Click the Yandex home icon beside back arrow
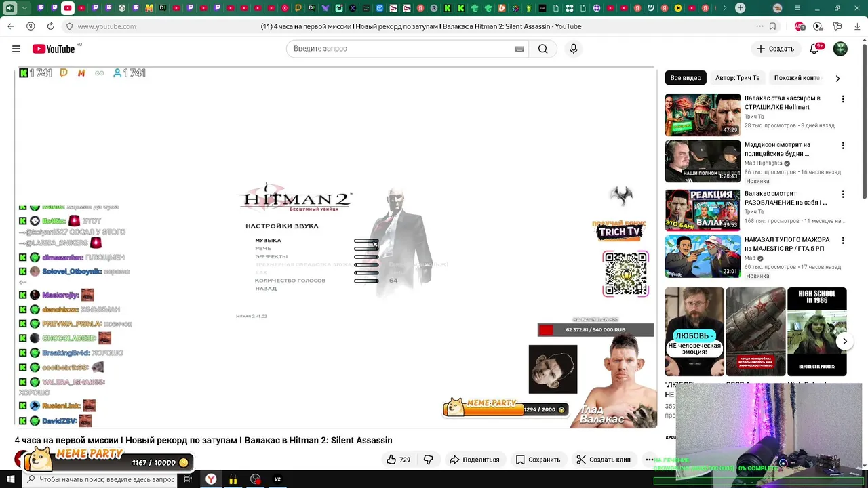Screen dimensions: 868x488 (31, 26)
